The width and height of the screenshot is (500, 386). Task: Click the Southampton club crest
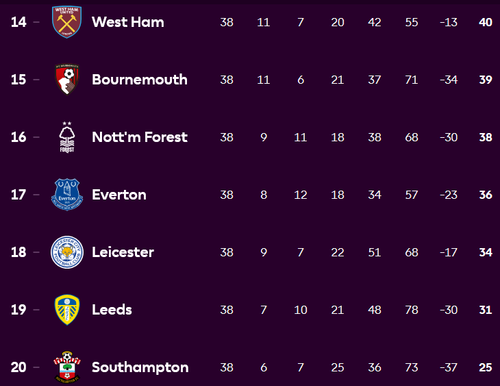point(67,367)
